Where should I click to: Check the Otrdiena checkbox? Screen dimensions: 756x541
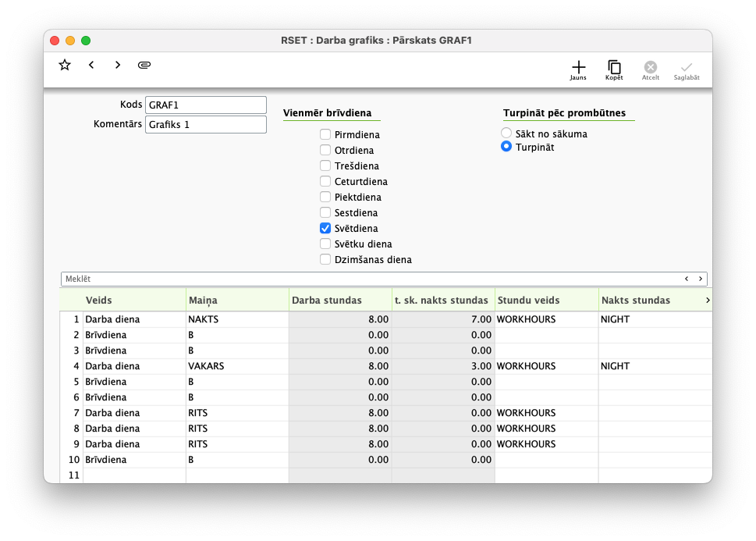point(325,150)
